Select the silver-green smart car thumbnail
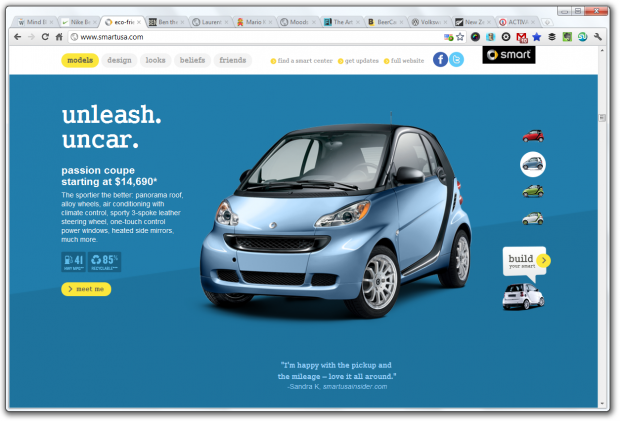This screenshot has width=620, height=421. click(533, 218)
